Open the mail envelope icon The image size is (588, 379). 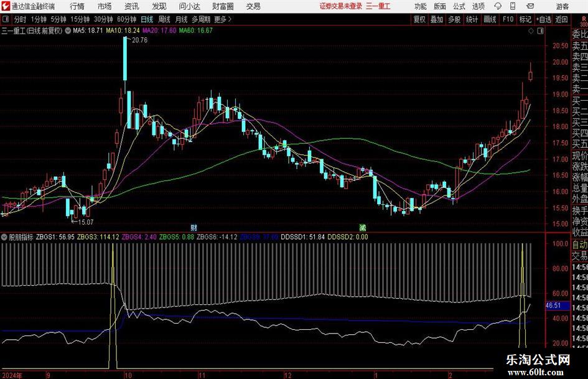pyautogui.click(x=530, y=6)
